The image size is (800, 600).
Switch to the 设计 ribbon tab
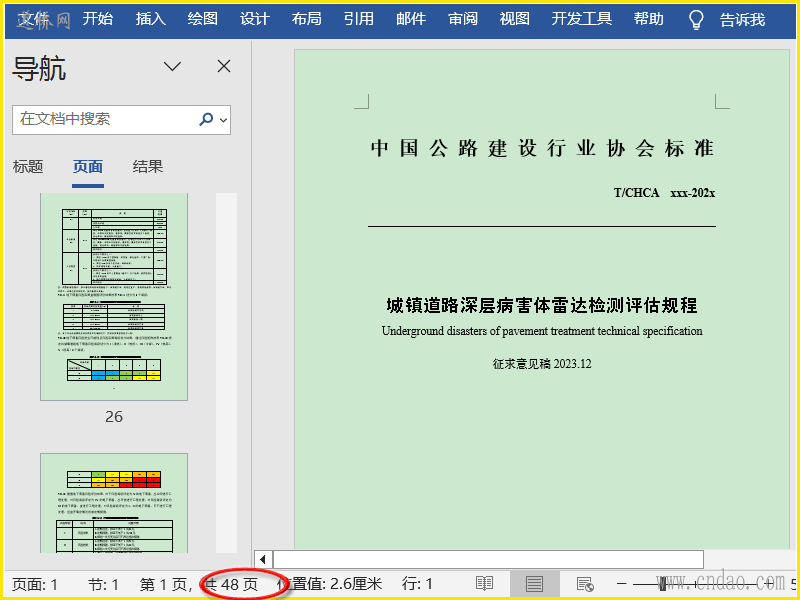(255, 19)
